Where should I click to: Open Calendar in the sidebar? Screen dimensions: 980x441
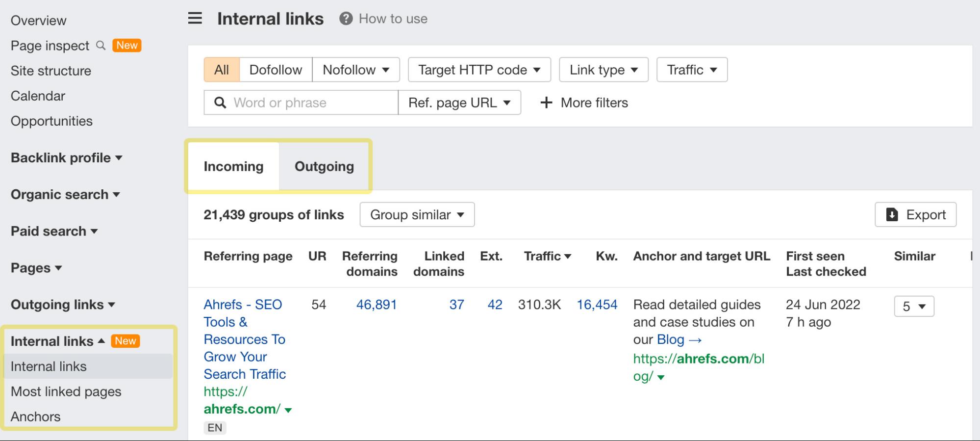[x=38, y=96]
